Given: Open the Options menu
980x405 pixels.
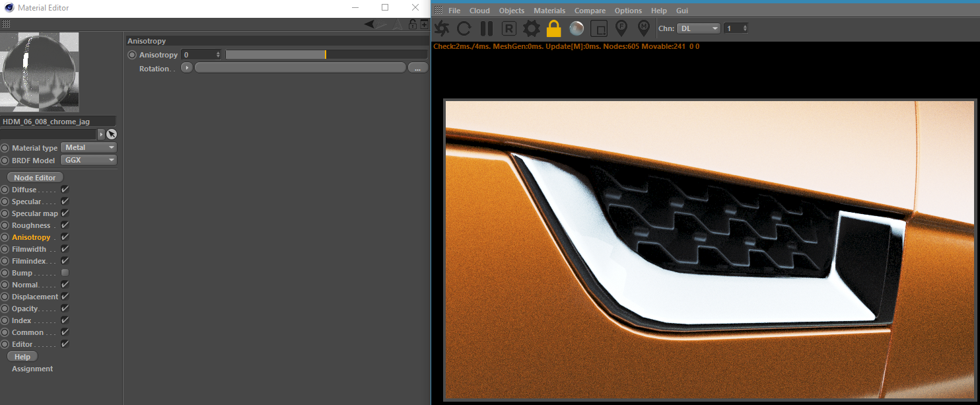Looking at the screenshot, I should 628,11.
